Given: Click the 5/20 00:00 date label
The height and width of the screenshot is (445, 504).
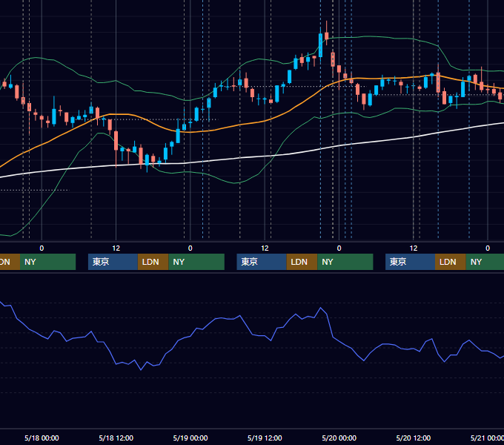Looking at the screenshot, I should tap(339, 438).
